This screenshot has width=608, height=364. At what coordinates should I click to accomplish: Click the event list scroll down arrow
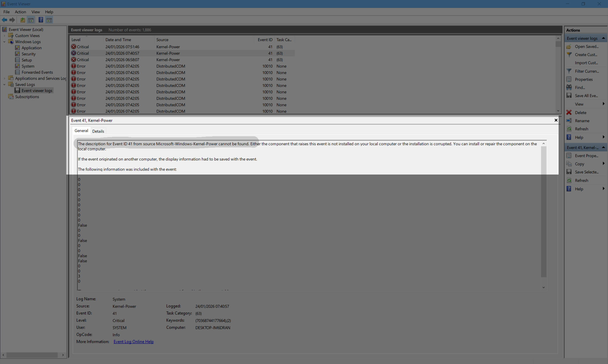[558, 110]
